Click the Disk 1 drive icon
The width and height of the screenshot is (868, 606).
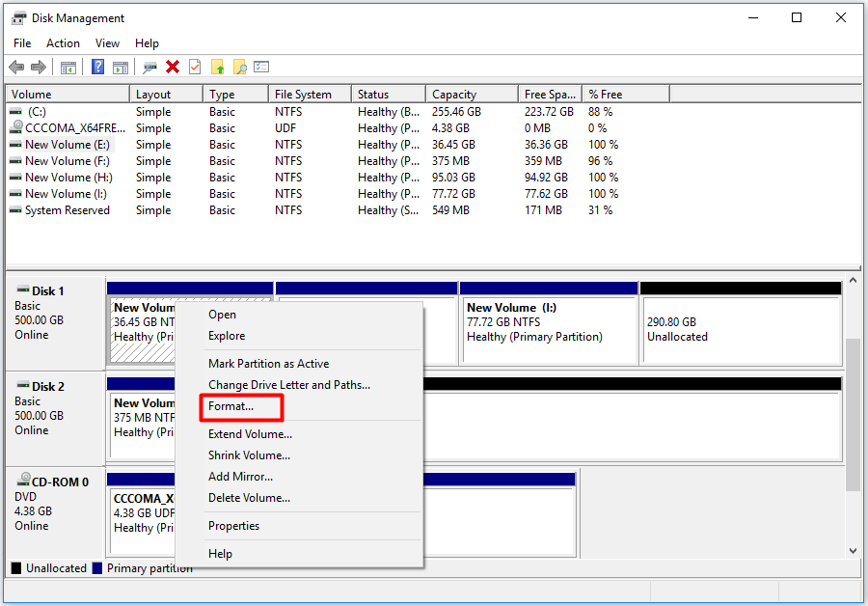click(23, 289)
